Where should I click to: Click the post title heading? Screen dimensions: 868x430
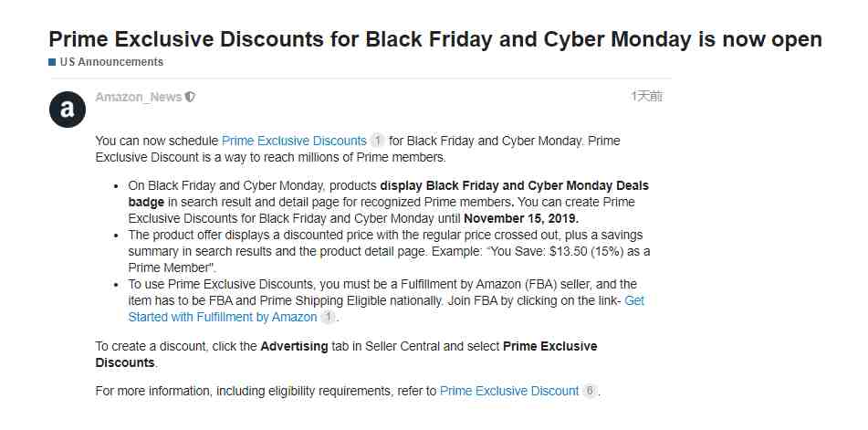[435, 39]
